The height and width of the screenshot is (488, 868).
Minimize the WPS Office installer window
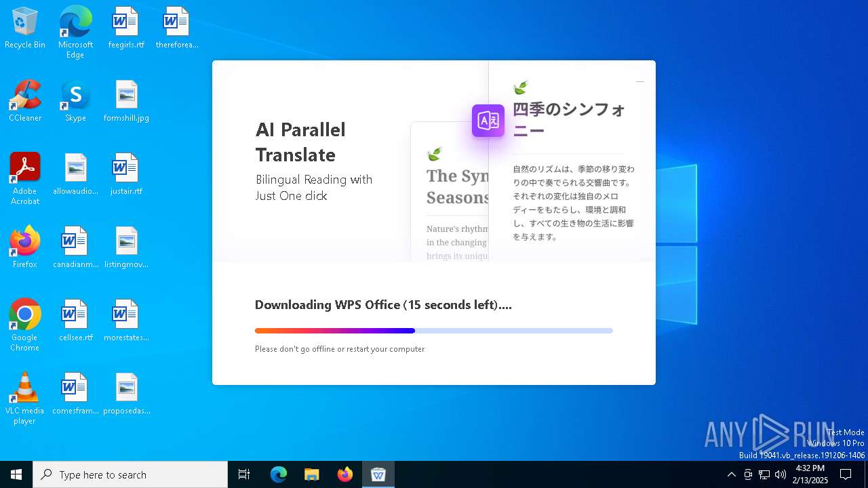639,81
